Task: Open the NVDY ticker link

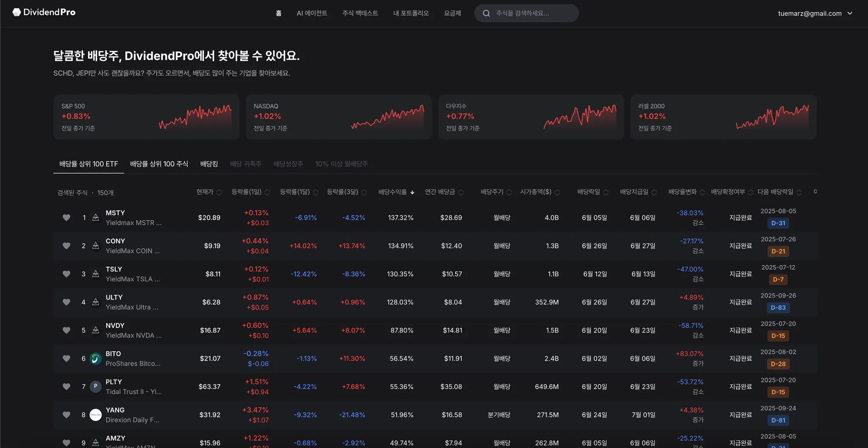Action: pos(115,326)
